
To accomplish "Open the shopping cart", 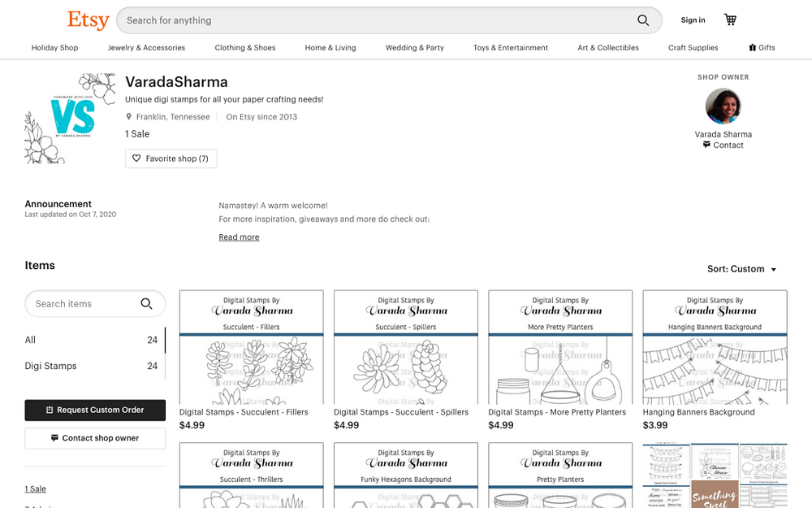I will (x=730, y=20).
